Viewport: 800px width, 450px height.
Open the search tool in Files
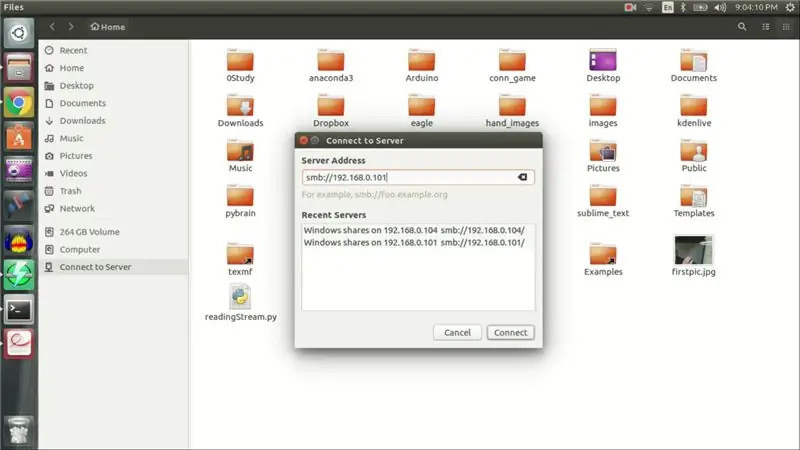[x=742, y=27]
